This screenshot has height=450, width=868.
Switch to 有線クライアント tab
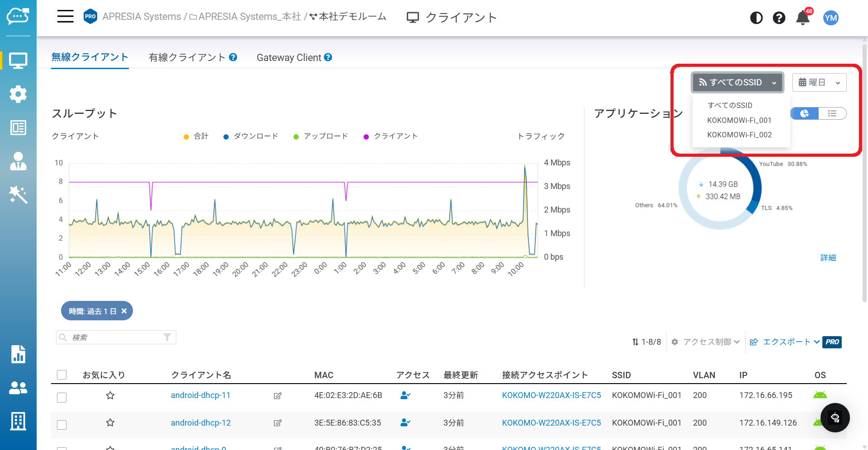(x=187, y=57)
